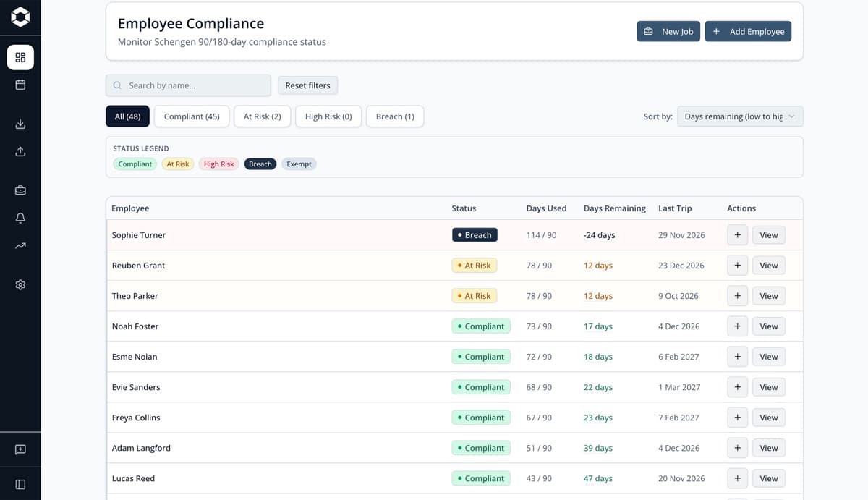Screen dimensions: 868x500
Task: Click the Exempt legend badge
Action: [299, 164]
